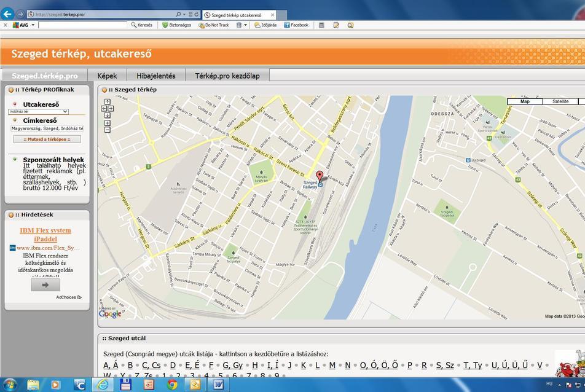This screenshot has width=585, height=392.
Task: Pan the map right with the arrow
Action: (x=111, y=109)
